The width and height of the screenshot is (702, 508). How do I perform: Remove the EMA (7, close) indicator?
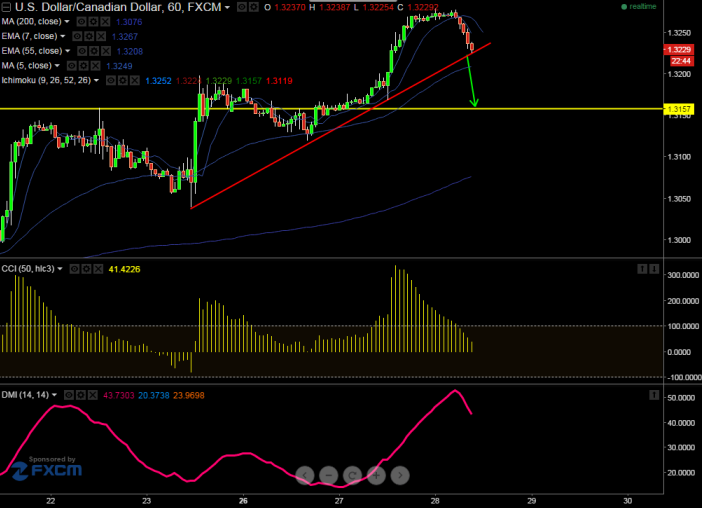101,36
